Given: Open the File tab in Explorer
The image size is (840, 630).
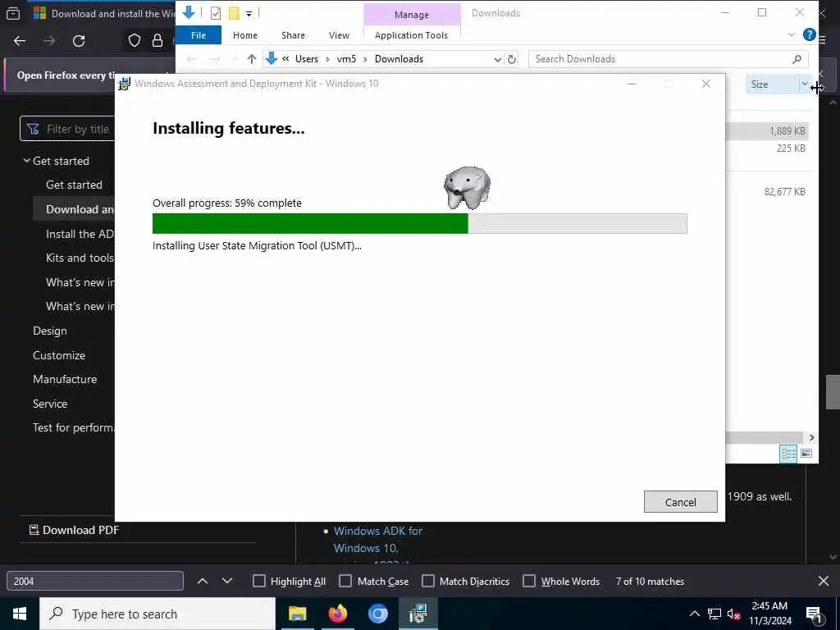Looking at the screenshot, I should (x=199, y=35).
